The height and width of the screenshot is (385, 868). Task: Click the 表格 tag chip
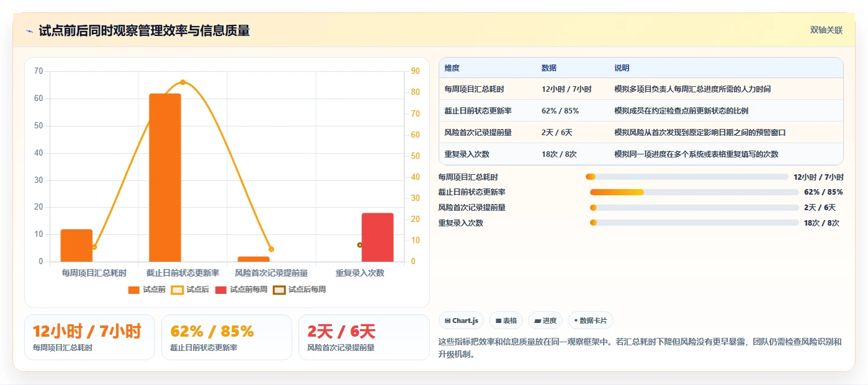(506, 321)
